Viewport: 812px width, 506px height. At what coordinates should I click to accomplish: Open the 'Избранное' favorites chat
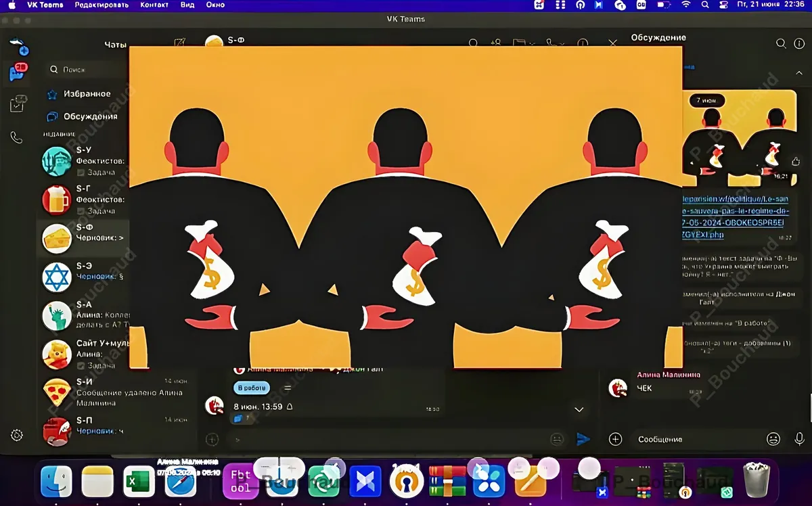click(87, 94)
